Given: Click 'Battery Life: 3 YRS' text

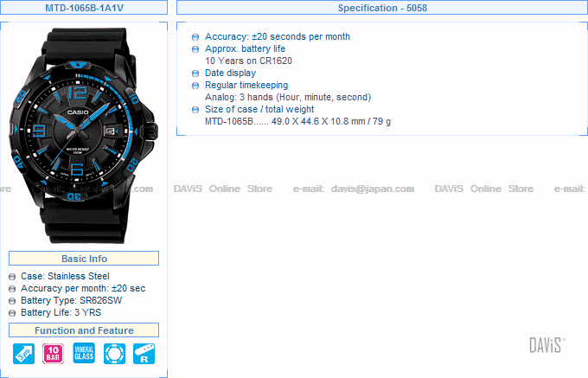Looking at the screenshot, I should [61, 312].
